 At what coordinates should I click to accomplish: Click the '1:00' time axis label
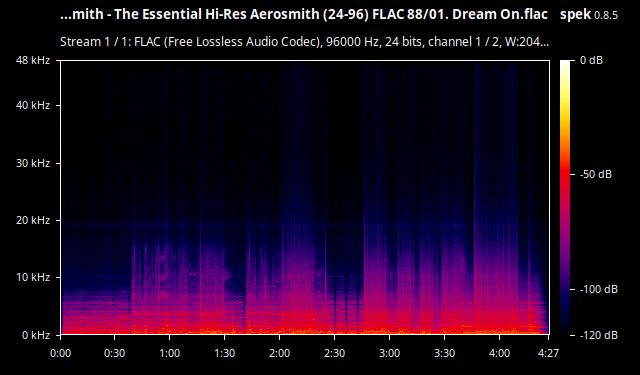[169, 353]
